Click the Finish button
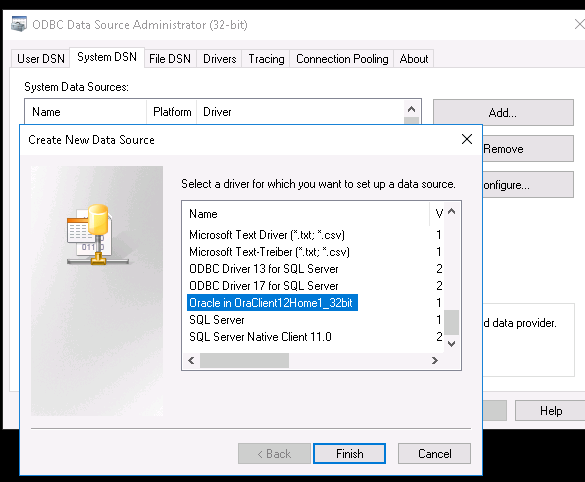Screen dimensions: 585x482 click(349, 454)
